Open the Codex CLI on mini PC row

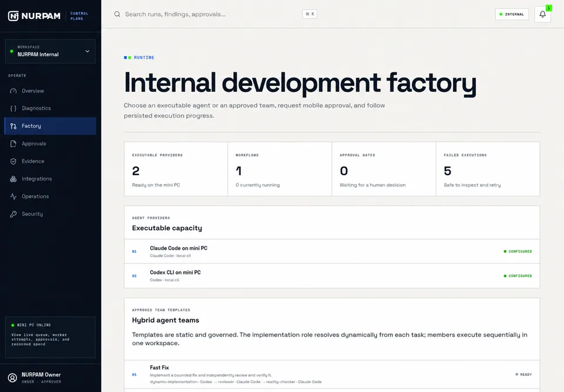331,276
